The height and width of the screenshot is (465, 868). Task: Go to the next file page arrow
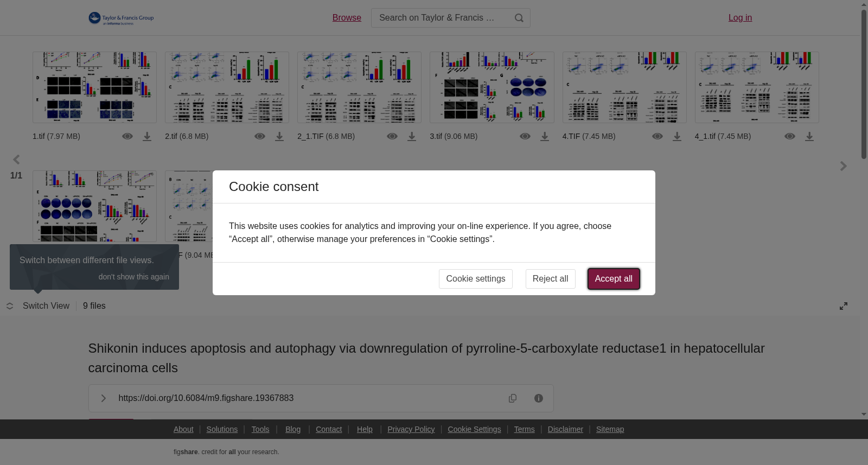pyautogui.click(x=843, y=166)
